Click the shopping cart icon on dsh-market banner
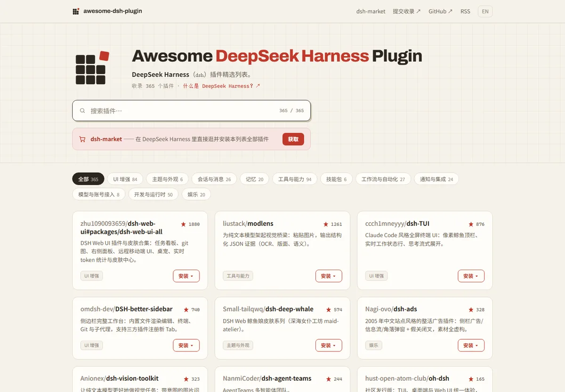The height and width of the screenshot is (392, 565). (82, 139)
